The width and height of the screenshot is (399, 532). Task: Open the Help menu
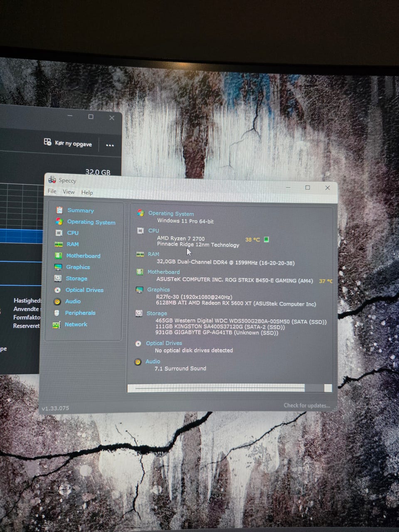[87, 192]
